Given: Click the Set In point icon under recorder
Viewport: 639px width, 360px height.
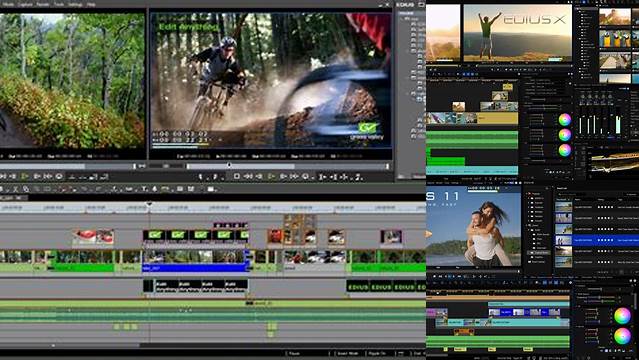Looking at the screenshot, I should (201, 177).
